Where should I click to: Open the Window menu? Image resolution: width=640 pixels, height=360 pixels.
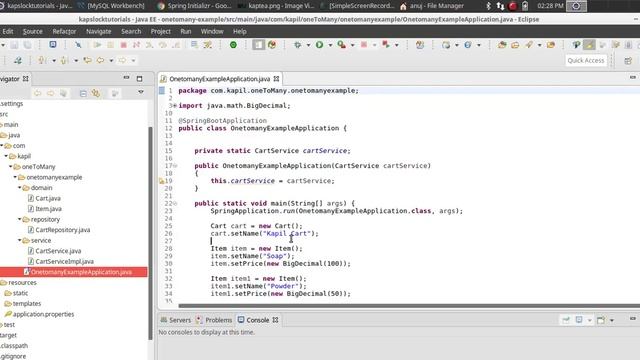pyautogui.click(x=212, y=31)
